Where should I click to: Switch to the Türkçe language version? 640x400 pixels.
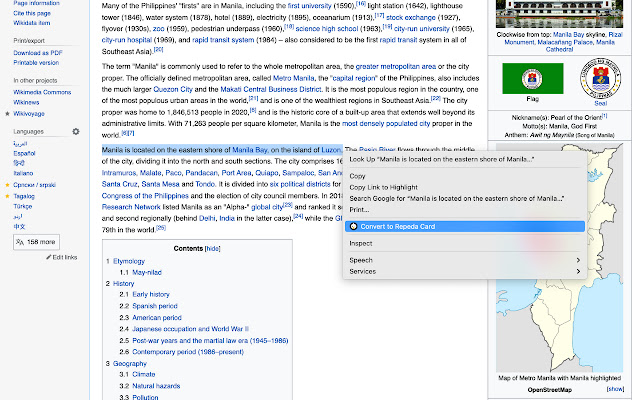[x=23, y=207]
